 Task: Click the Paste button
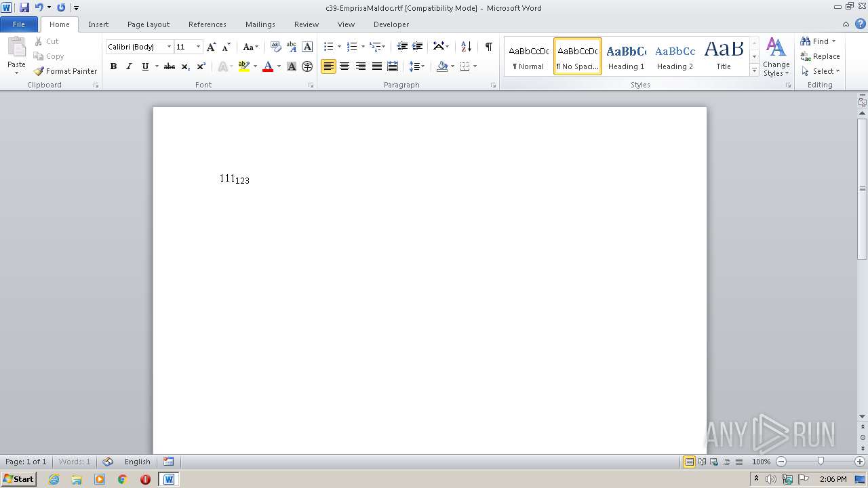16,56
